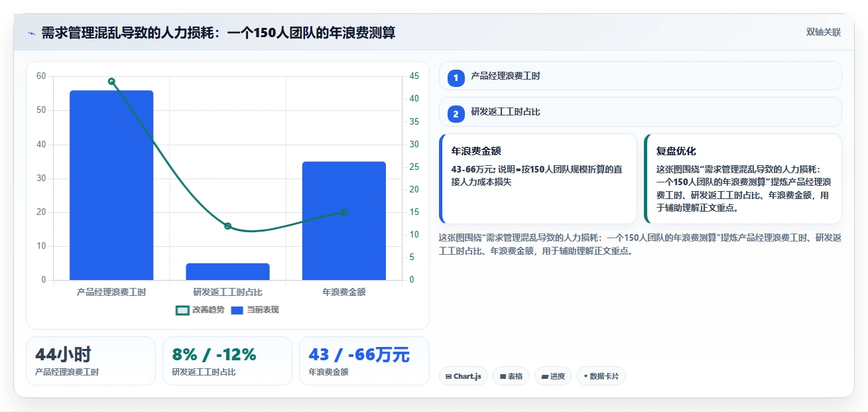868x412 pixels.
Task: Click the chart title 需求管理混乱导致的人力损耗
Action: pyautogui.click(x=218, y=33)
